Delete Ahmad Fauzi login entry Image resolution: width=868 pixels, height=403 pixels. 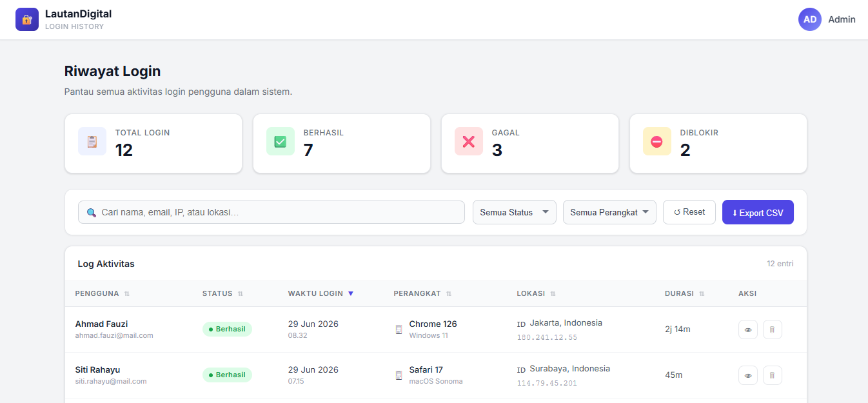(773, 329)
